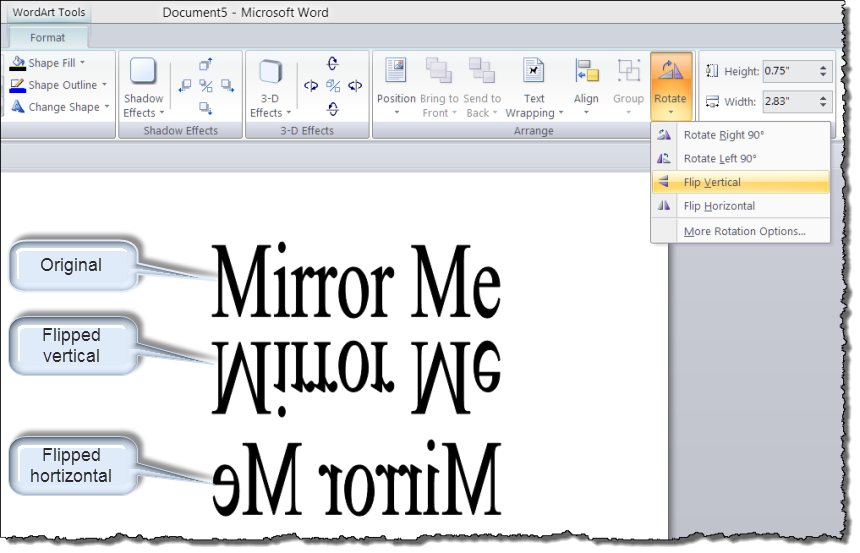Tilt 3-D effect right icon
Viewport: 860px width, 553px height.
(x=355, y=86)
